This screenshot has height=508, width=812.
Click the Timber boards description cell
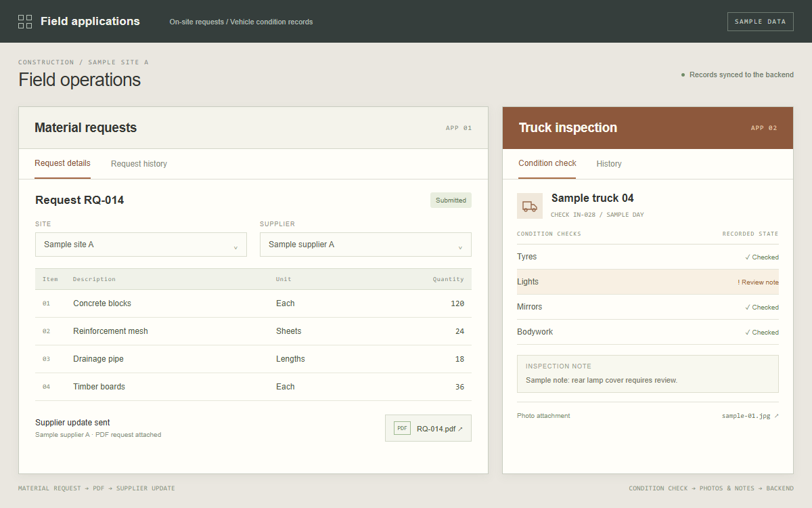tap(99, 387)
